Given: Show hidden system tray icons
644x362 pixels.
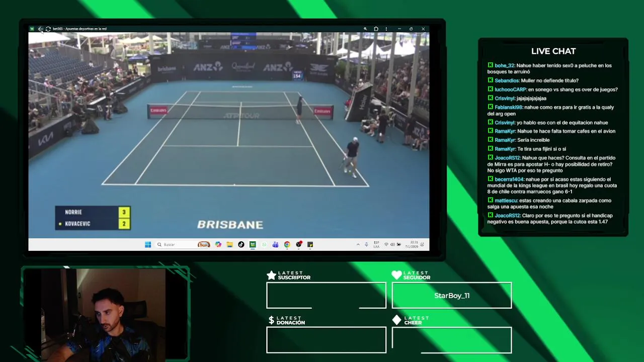Looking at the screenshot, I should click(358, 244).
